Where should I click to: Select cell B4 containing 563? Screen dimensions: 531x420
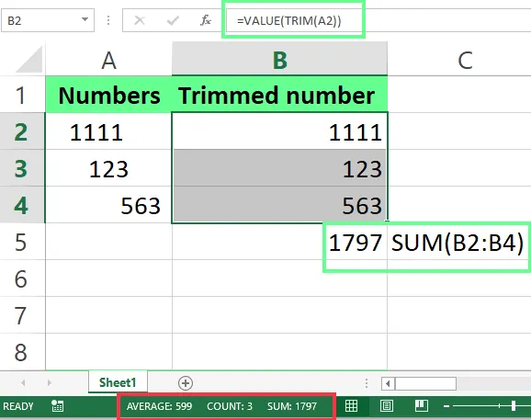pos(279,205)
